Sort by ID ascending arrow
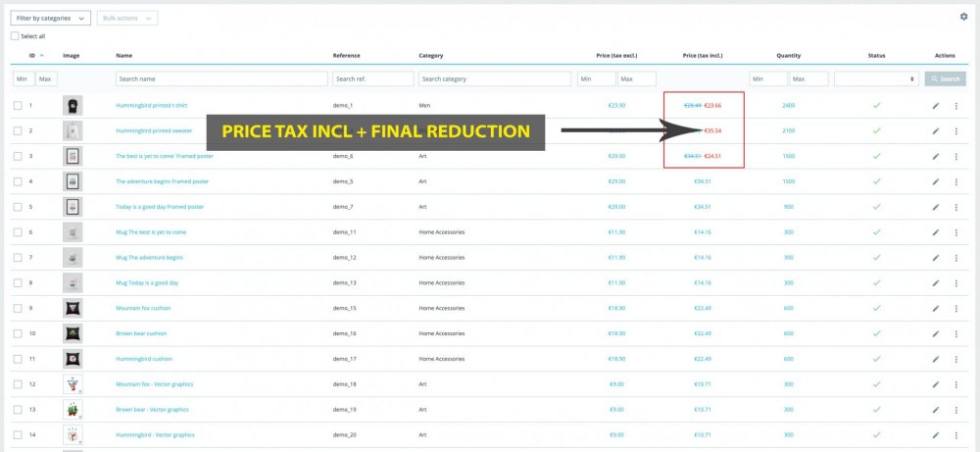The width and height of the screenshot is (980, 452). [x=42, y=56]
